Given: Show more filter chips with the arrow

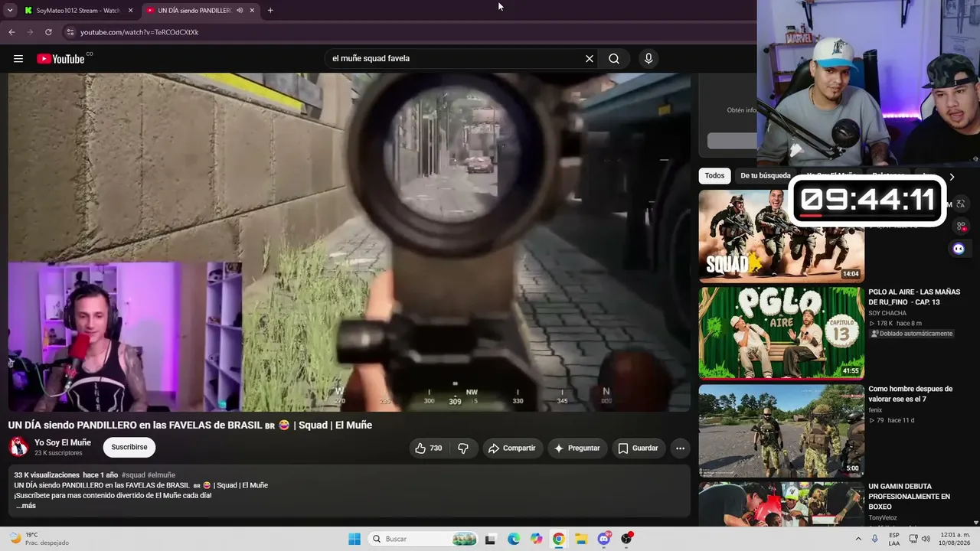Looking at the screenshot, I should click(952, 177).
